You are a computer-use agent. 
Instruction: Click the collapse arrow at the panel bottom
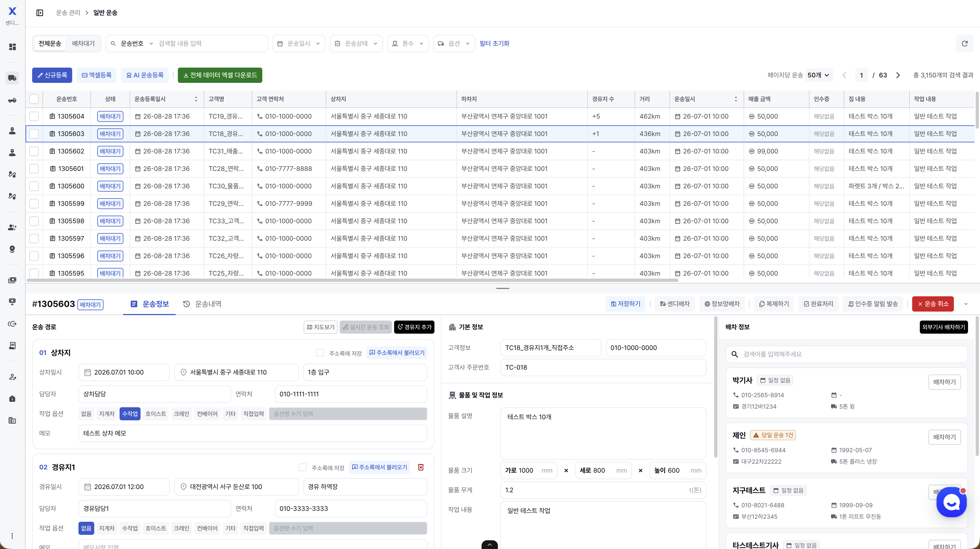point(490,545)
